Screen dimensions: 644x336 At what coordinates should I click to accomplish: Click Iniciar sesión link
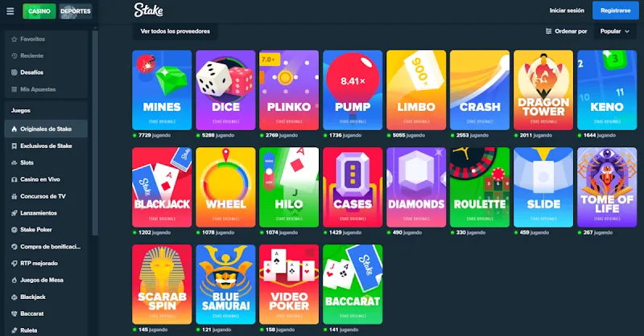click(567, 10)
